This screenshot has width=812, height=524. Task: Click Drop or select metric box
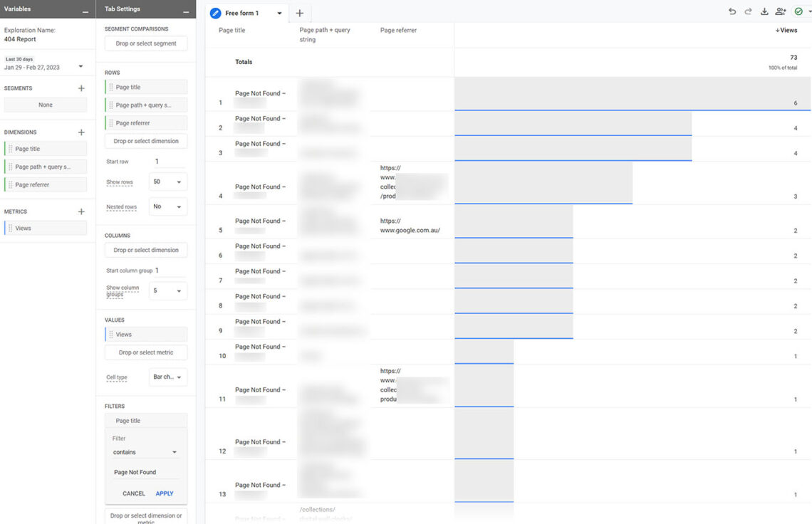(146, 352)
